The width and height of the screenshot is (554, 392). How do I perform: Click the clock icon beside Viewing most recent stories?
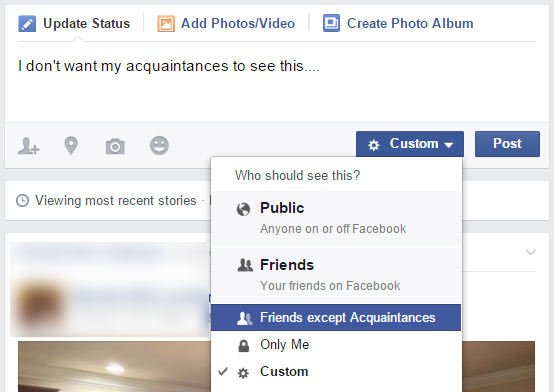(x=23, y=200)
